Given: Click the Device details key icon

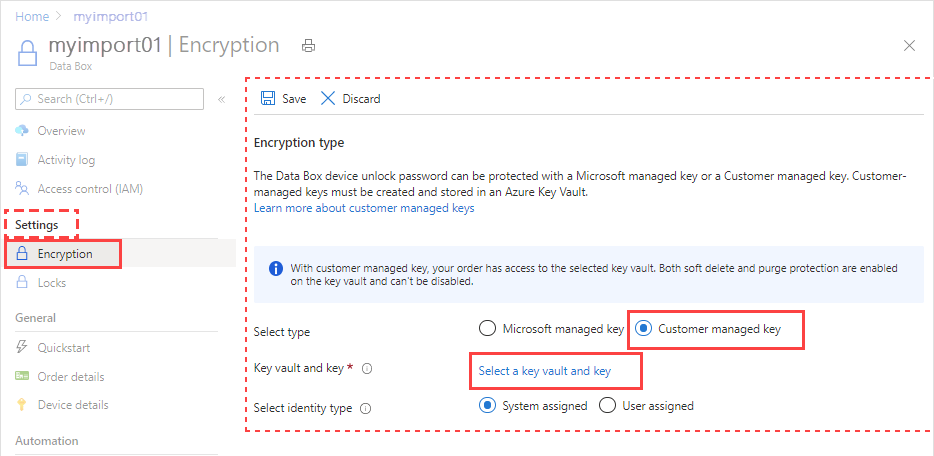Looking at the screenshot, I should (x=22, y=405).
